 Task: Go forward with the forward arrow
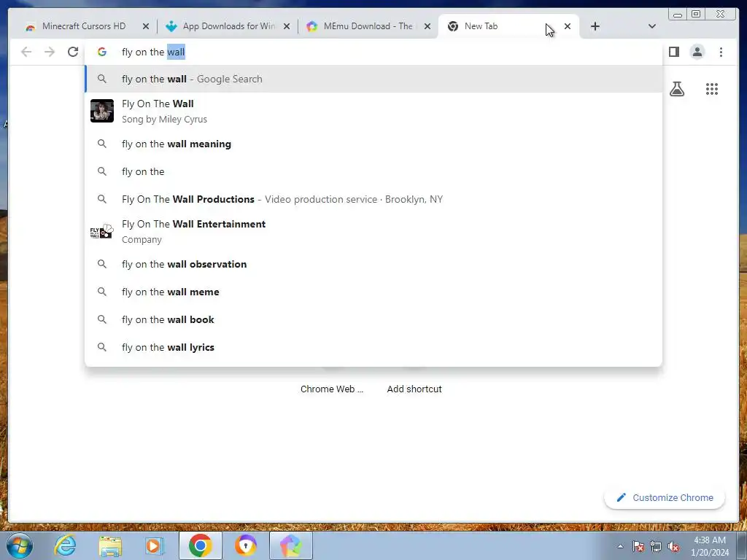coord(50,52)
